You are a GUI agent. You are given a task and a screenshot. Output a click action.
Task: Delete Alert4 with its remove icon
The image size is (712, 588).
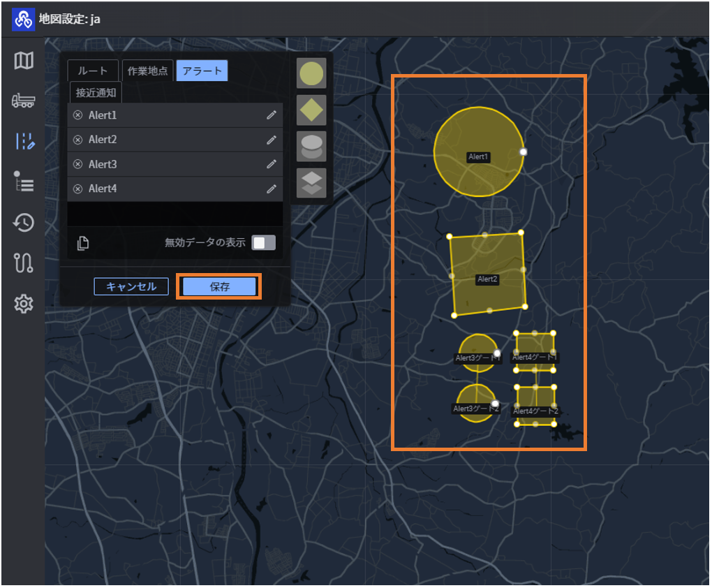click(x=78, y=189)
